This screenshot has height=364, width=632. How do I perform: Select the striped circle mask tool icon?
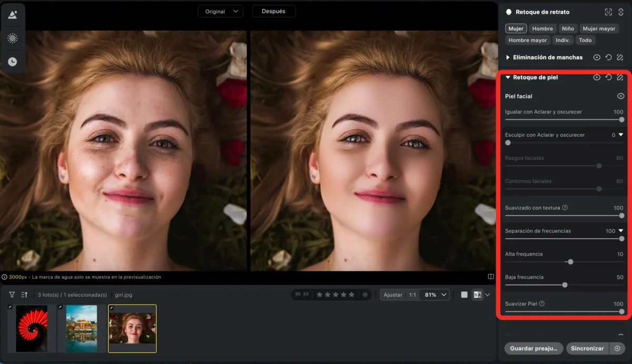click(12, 38)
